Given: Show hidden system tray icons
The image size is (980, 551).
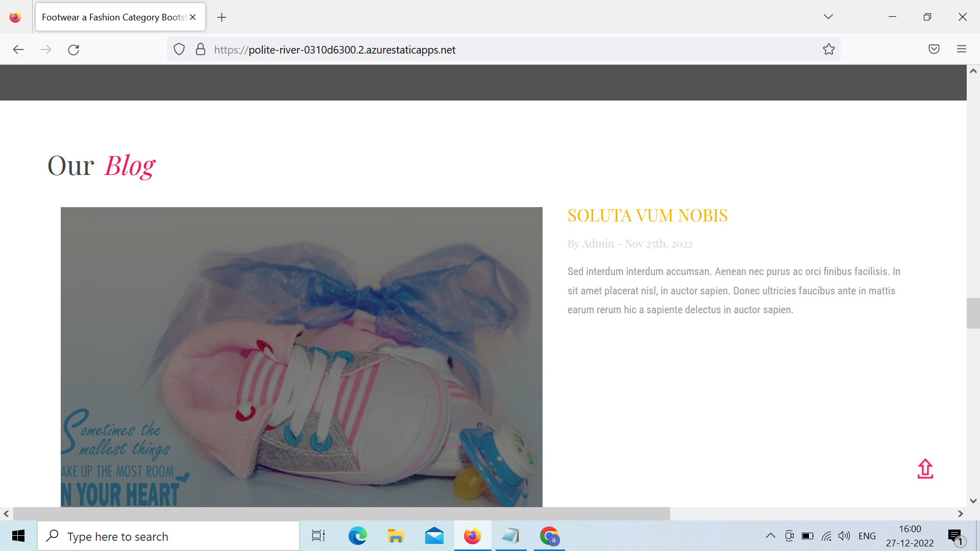Looking at the screenshot, I should [771, 536].
